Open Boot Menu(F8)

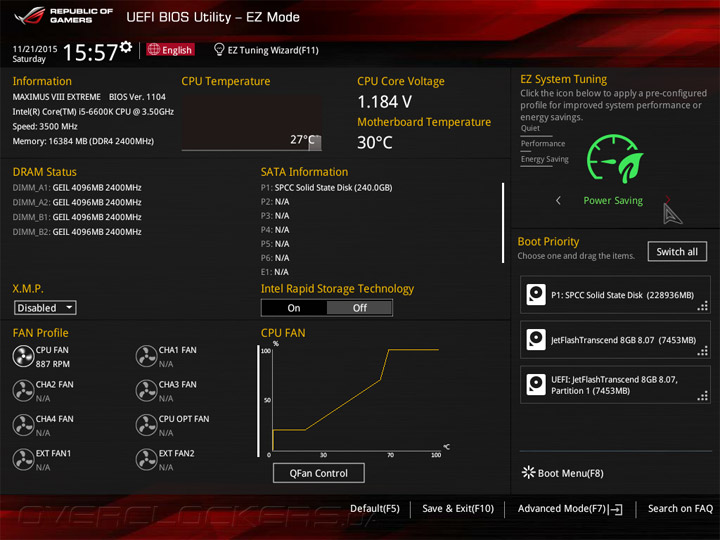562,473
